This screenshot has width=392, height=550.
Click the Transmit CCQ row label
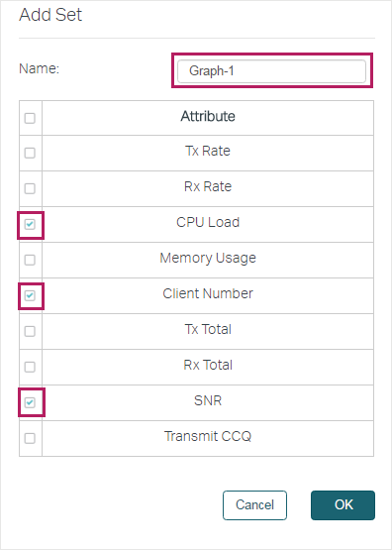click(x=208, y=436)
